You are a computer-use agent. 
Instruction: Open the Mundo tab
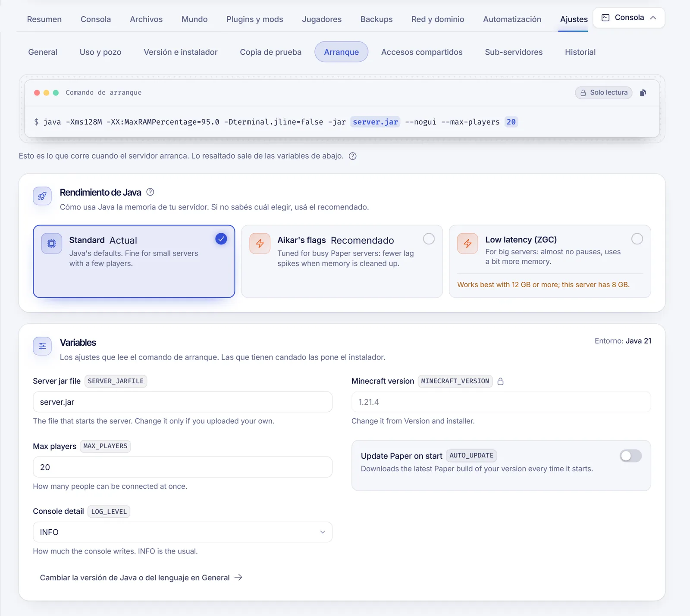coord(194,19)
